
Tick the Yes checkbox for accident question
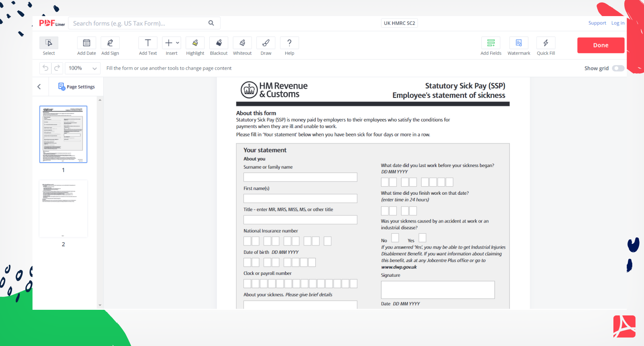pos(422,238)
